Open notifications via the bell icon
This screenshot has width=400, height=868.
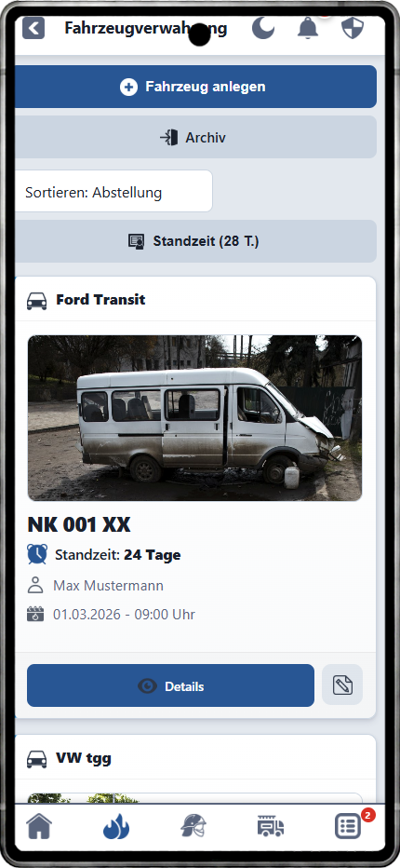click(308, 28)
